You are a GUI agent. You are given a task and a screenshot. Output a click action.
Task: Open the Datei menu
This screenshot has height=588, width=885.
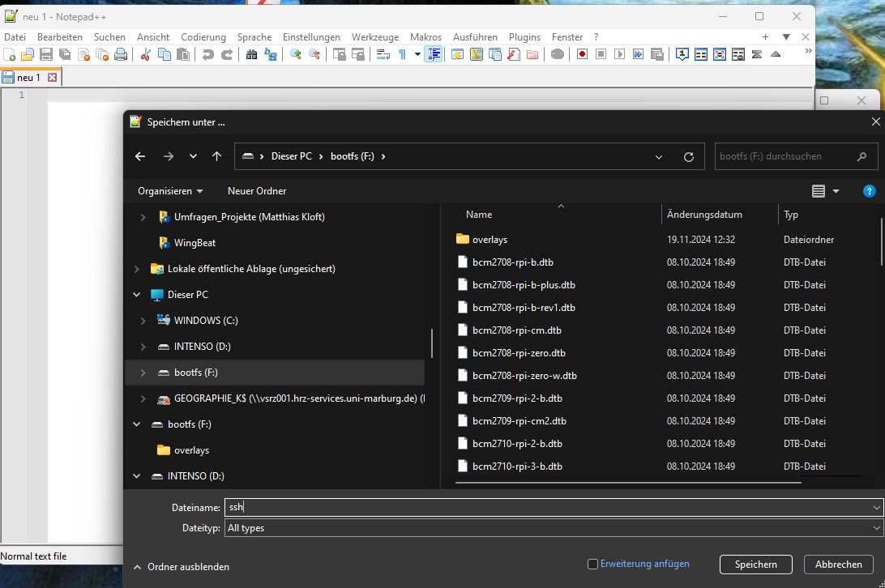pos(15,36)
